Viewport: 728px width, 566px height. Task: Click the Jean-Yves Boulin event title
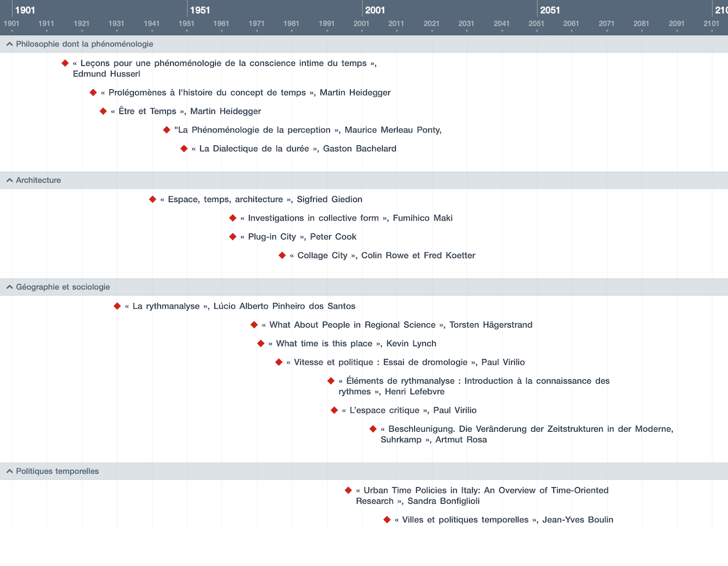click(x=504, y=520)
